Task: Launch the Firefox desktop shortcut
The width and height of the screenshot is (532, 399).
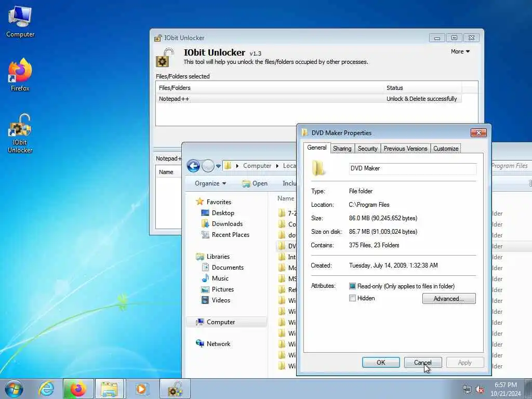Action: pyautogui.click(x=20, y=75)
